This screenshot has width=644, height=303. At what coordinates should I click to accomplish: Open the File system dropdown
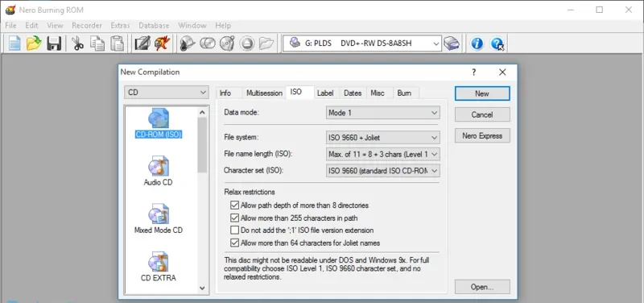(383, 137)
